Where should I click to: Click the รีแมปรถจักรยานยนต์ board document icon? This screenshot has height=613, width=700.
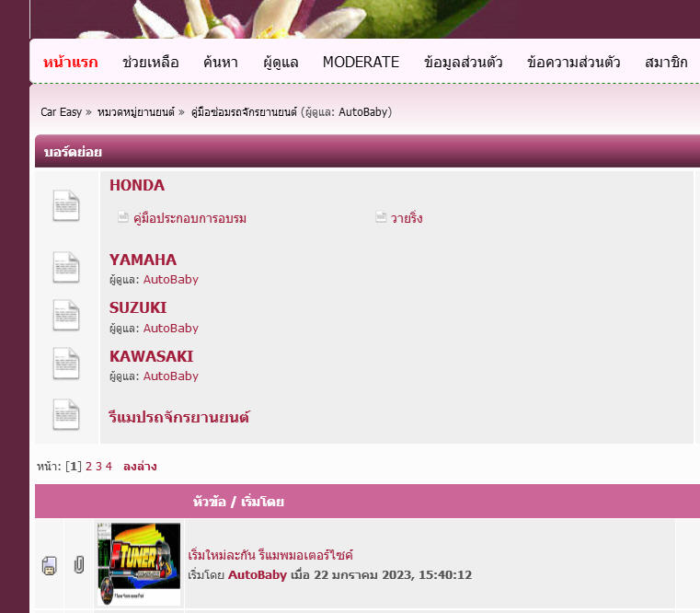click(x=66, y=414)
